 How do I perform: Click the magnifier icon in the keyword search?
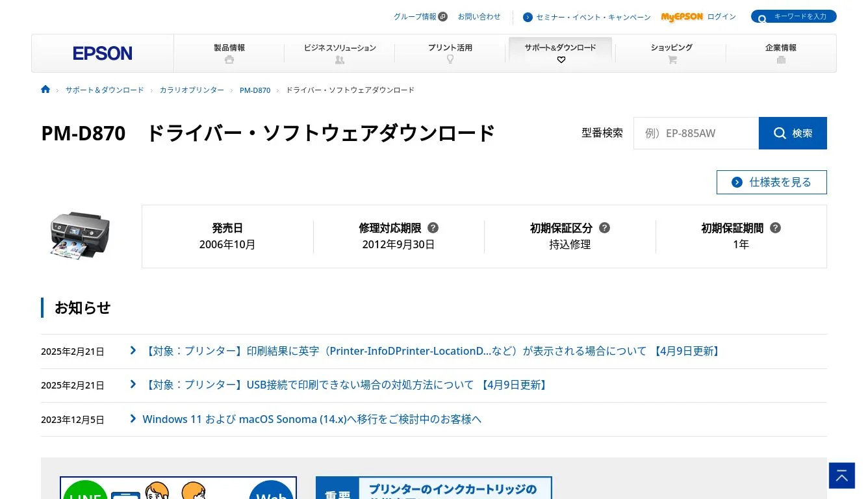[x=762, y=19]
